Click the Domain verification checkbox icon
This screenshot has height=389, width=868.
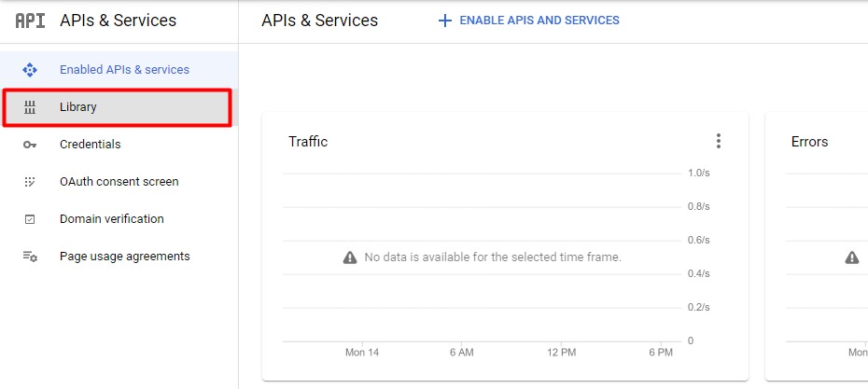(x=30, y=219)
